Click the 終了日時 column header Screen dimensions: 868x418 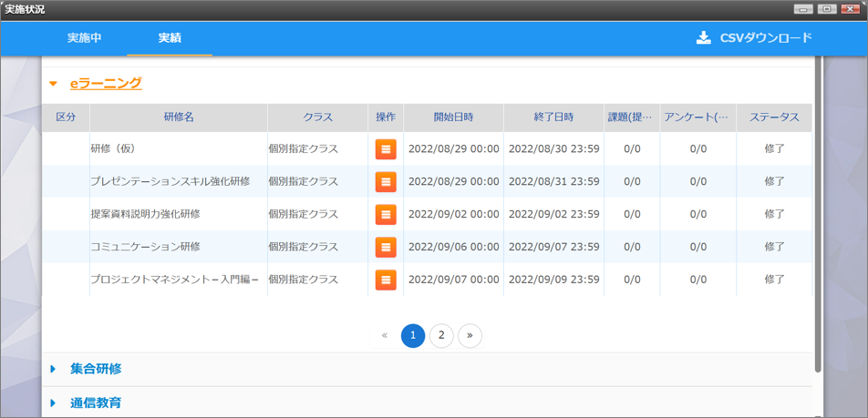(x=553, y=117)
